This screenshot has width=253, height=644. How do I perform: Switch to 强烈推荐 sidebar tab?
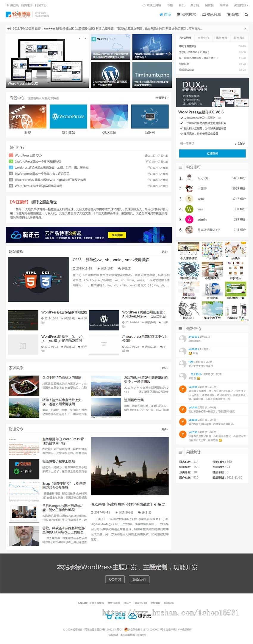pyautogui.click(x=221, y=38)
